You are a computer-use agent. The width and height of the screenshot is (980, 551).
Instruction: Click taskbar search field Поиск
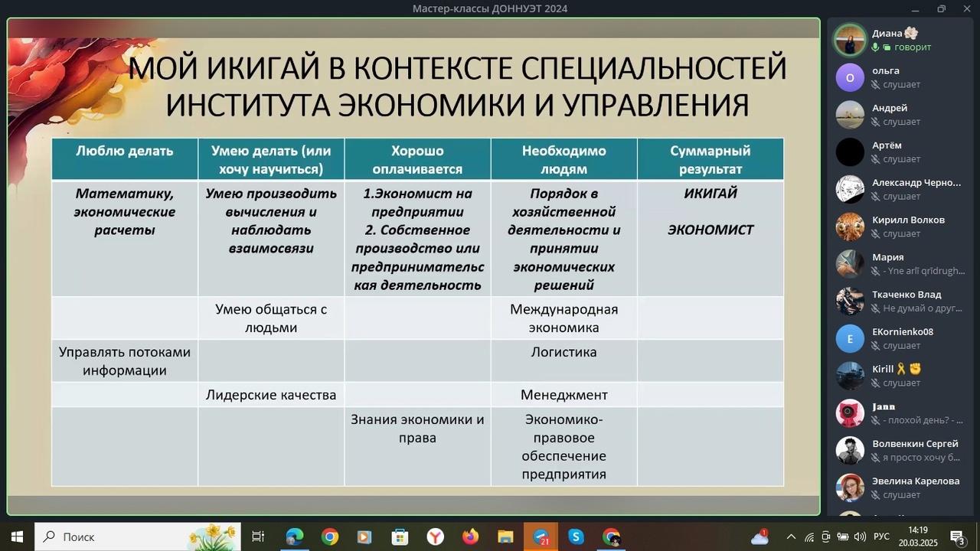(138, 536)
